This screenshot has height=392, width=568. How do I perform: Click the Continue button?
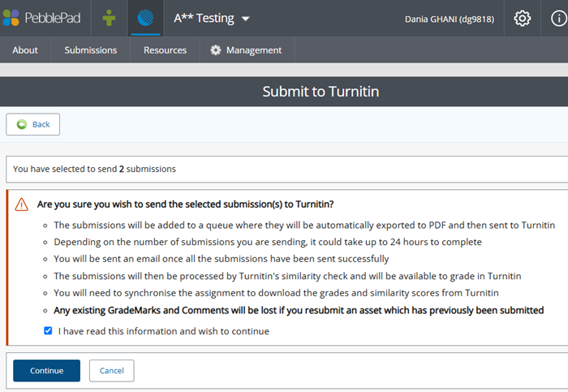click(46, 371)
